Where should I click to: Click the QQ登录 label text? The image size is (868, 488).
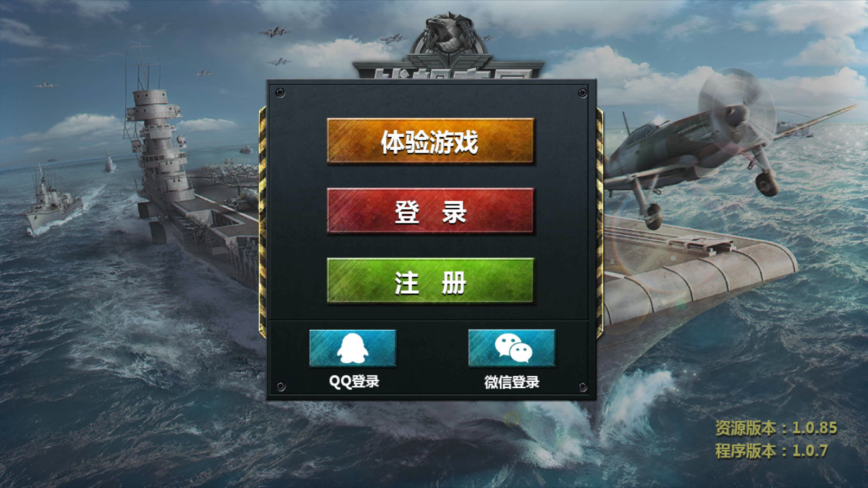354,382
